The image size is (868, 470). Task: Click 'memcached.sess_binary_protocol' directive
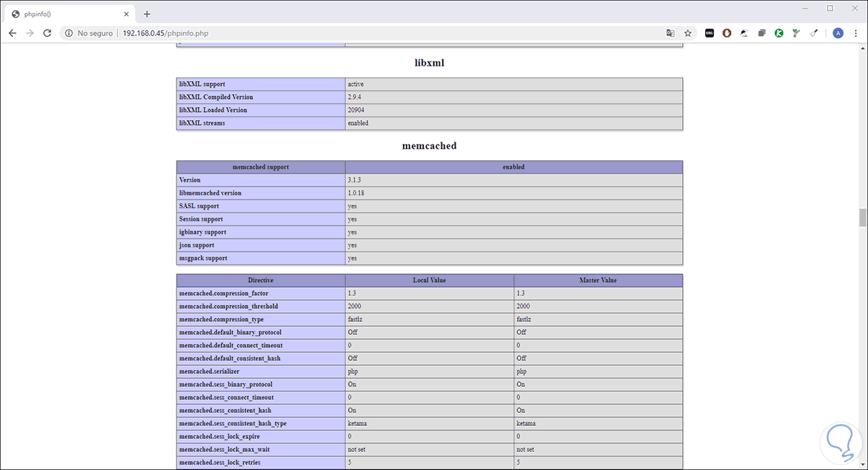(x=226, y=385)
